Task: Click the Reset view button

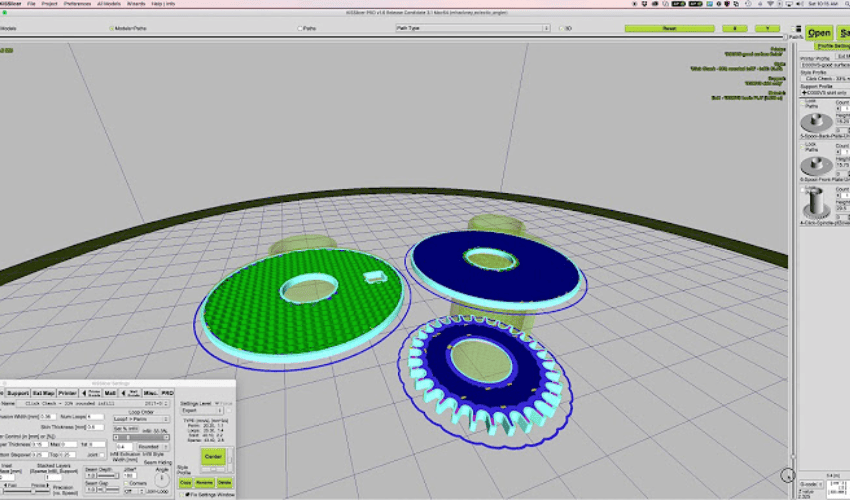Action: coord(669,28)
